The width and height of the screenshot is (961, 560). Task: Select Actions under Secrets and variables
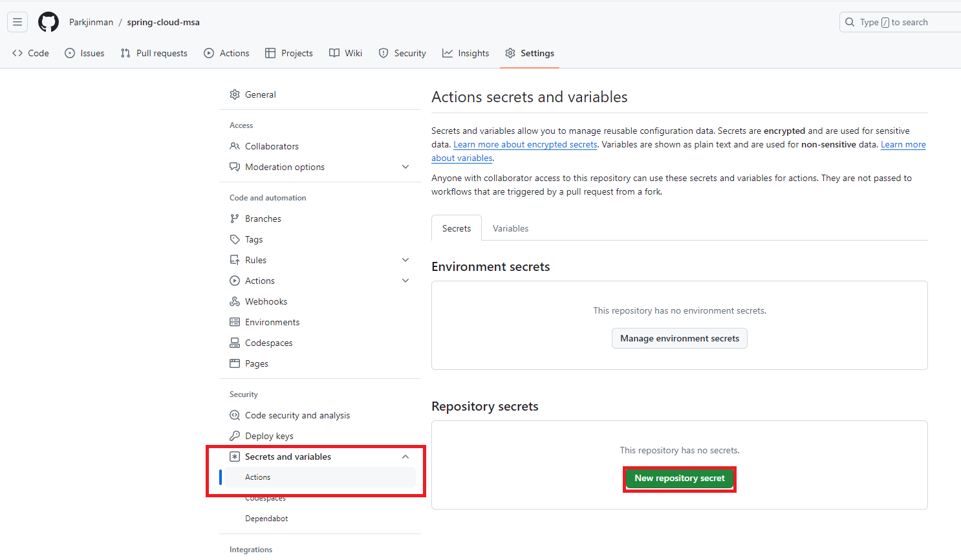point(320,477)
